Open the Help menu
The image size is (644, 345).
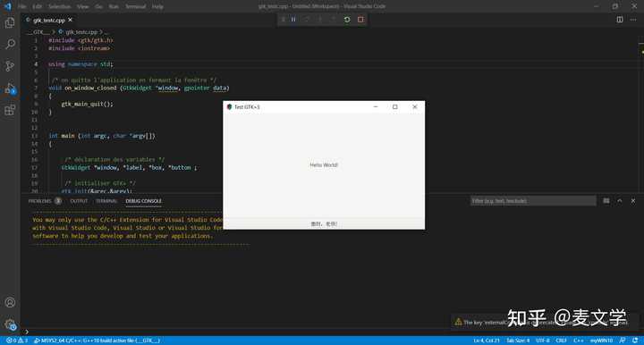(157, 6)
